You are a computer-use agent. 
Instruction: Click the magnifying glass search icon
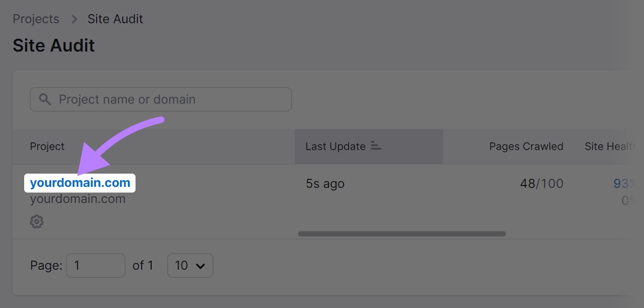(x=45, y=99)
